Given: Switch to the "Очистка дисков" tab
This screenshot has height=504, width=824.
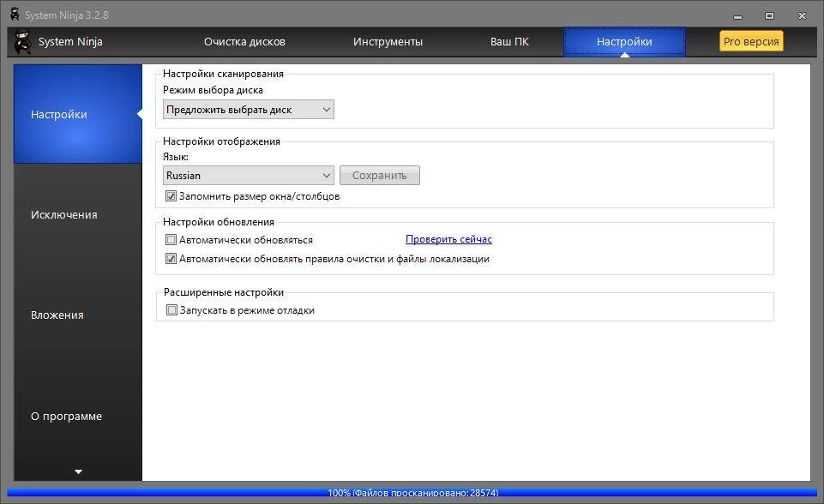Looking at the screenshot, I should click(x=244, y=41).
